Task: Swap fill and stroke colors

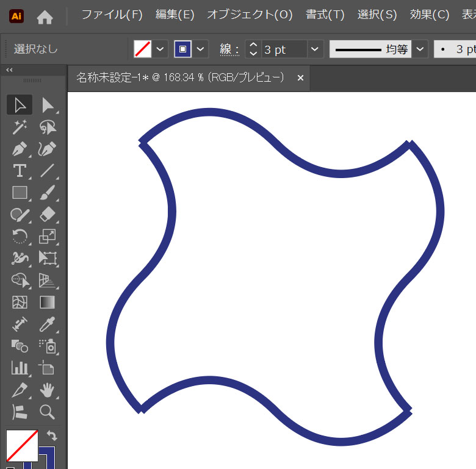Action: [52, 435]
